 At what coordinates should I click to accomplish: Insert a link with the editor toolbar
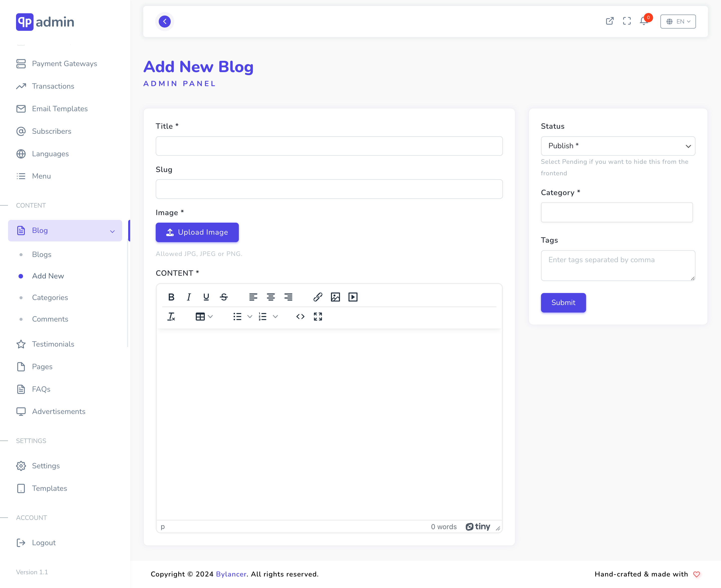[318, 297]
